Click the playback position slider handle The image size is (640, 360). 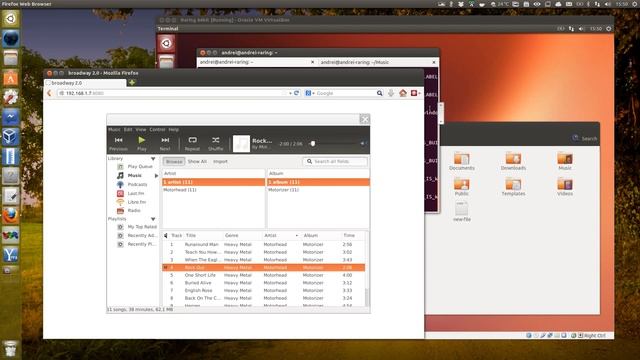coord(313,143)
